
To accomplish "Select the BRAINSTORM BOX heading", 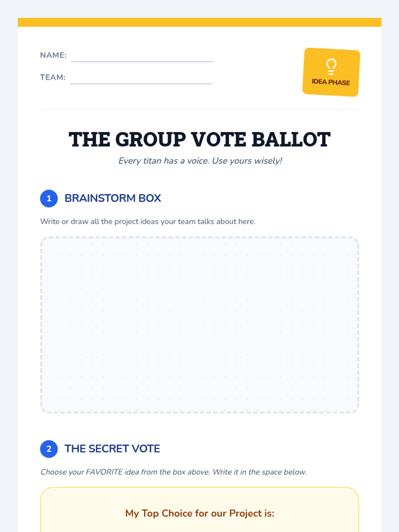I will tap(113, 198).
